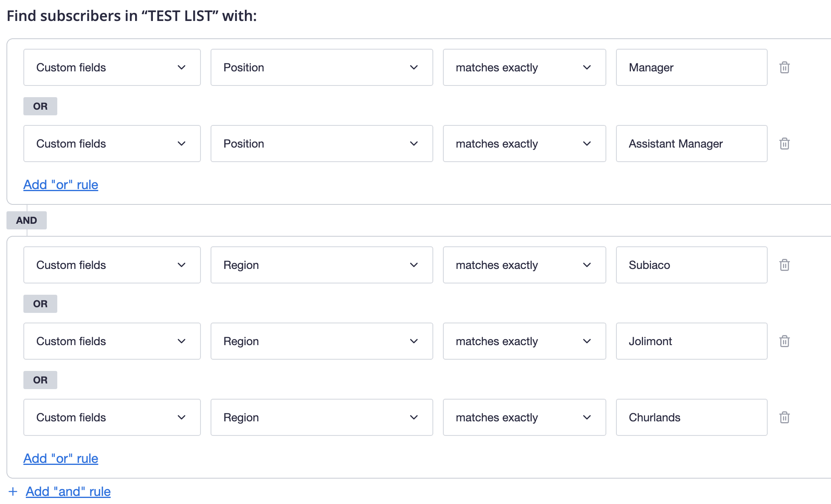Remove the Jolimont region rule
The image size is (831, 504).
[x=784, y=341]
